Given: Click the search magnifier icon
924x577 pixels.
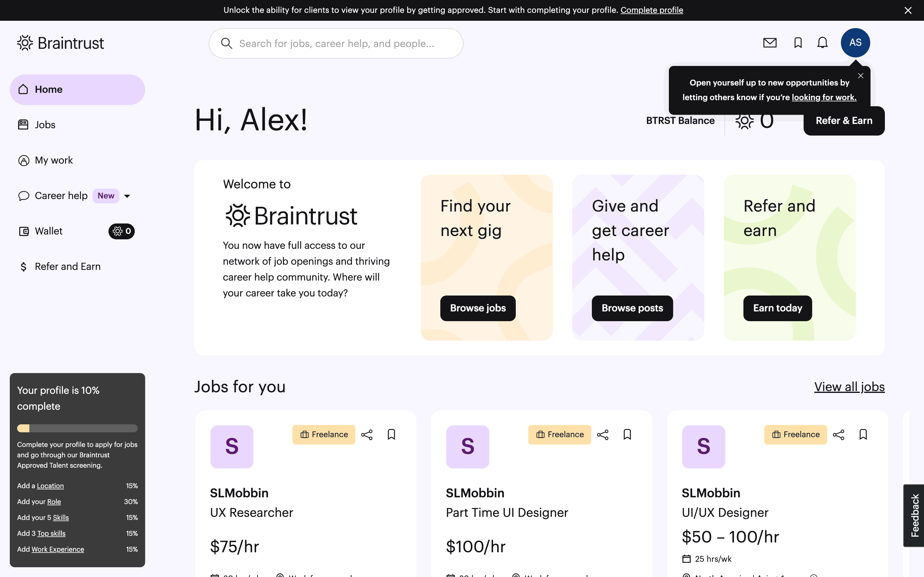Looking at the screenshot, I should click(x=227, y=43).
